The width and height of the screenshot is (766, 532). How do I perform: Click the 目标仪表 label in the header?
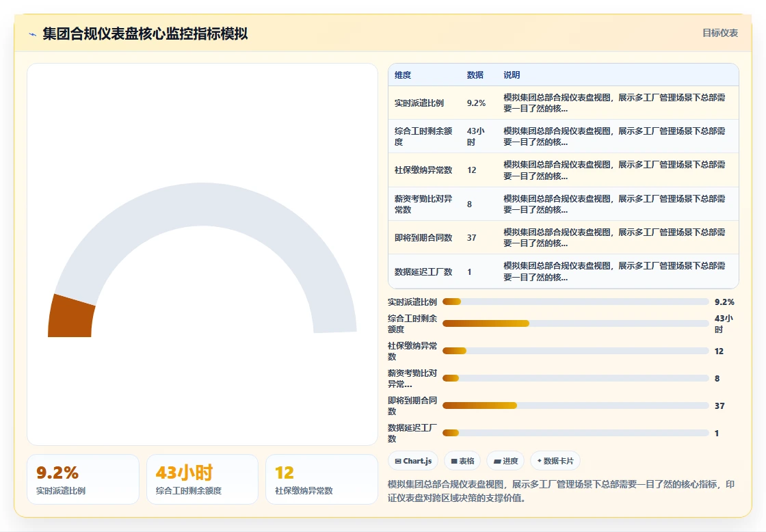tap(719, 34)
